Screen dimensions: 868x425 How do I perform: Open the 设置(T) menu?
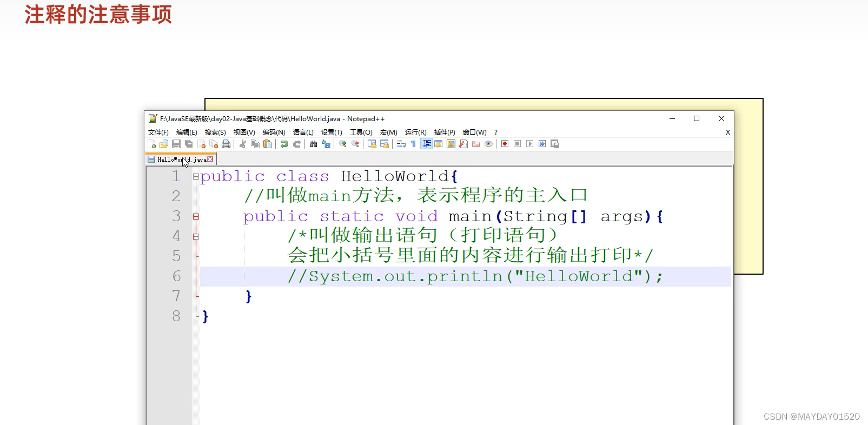tap(332, 132)
